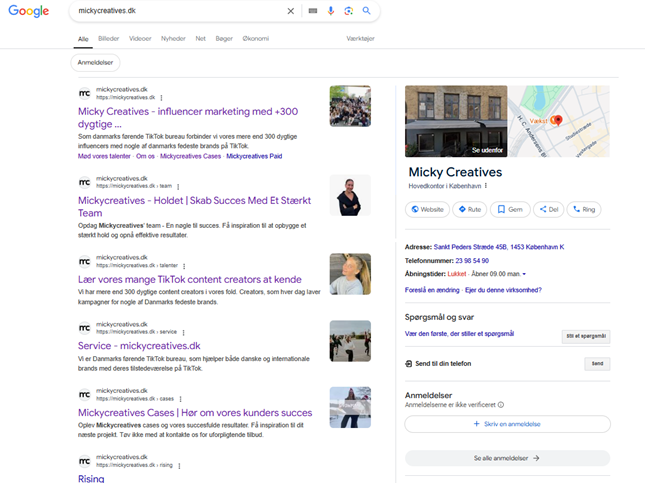Click the 'Send til din telefon' icon

408,364
